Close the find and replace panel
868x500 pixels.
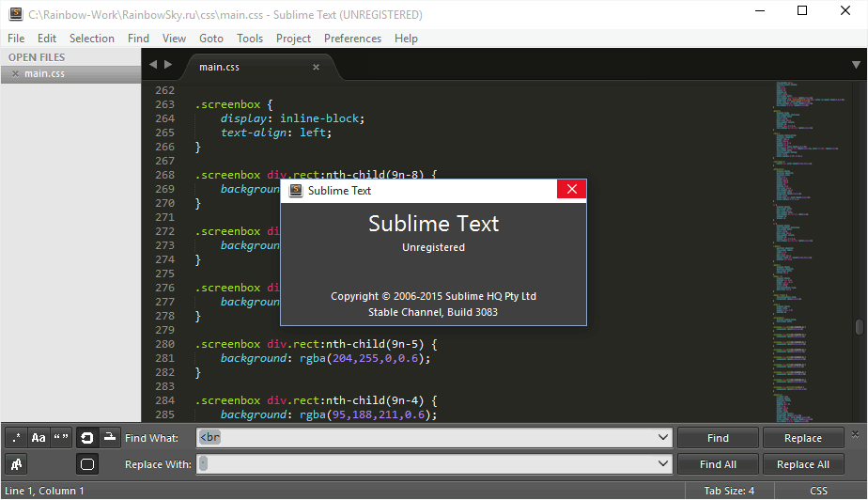click(855, 434)
